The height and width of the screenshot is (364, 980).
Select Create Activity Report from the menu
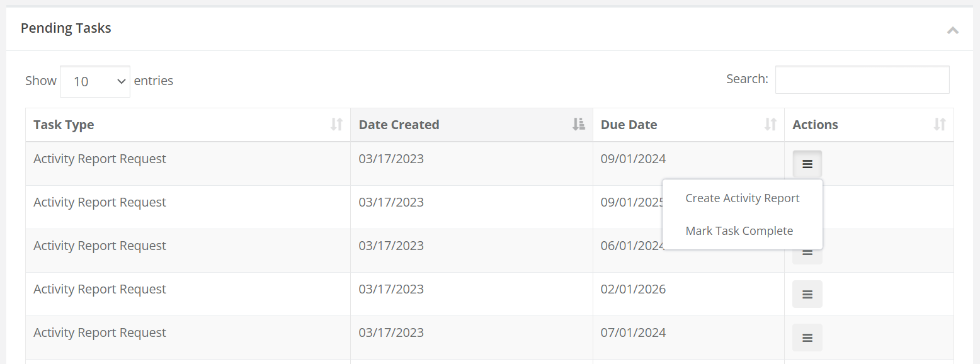(x=742, y=198)
